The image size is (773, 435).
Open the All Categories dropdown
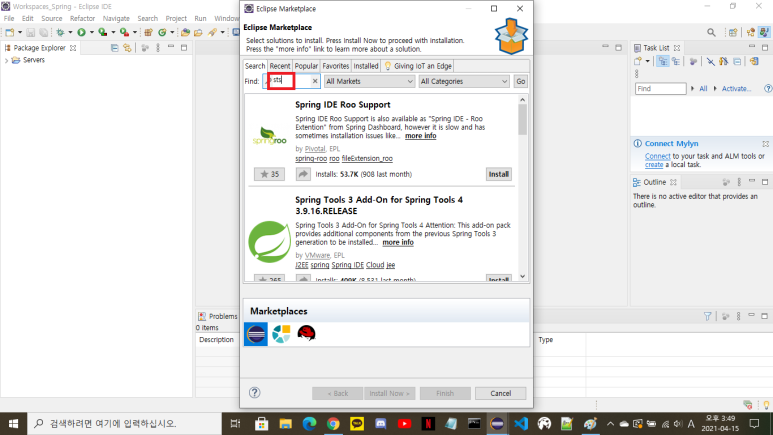click(x=463, y=81)
